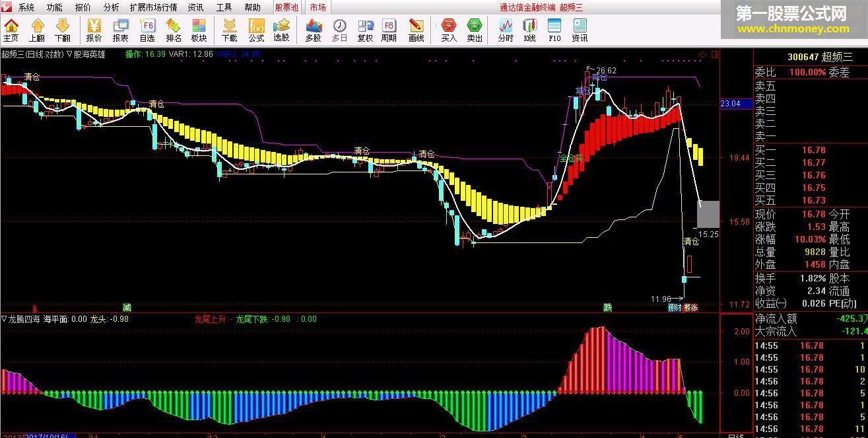Screen dimensions: 868x438
Task: Click the red 买入 buy icon
Action: [x=449, y=30]
